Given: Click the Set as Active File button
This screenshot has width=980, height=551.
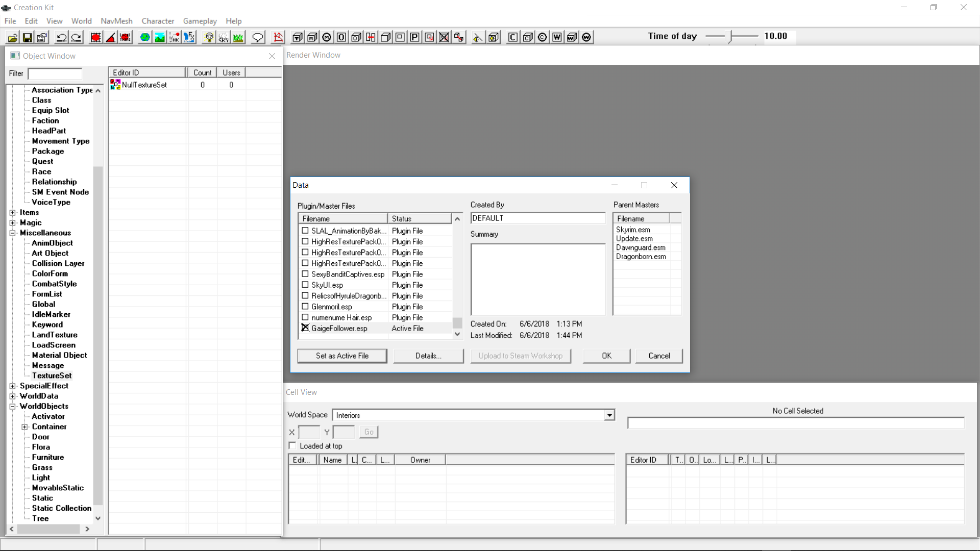Looking at the screenshot, I should pos(342,356).
